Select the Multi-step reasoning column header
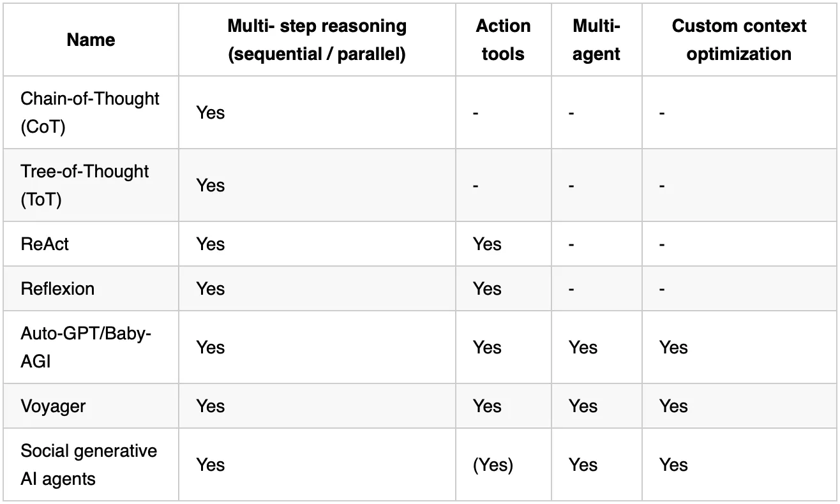This screenshot has height=504, width=840. coord(317,40)
